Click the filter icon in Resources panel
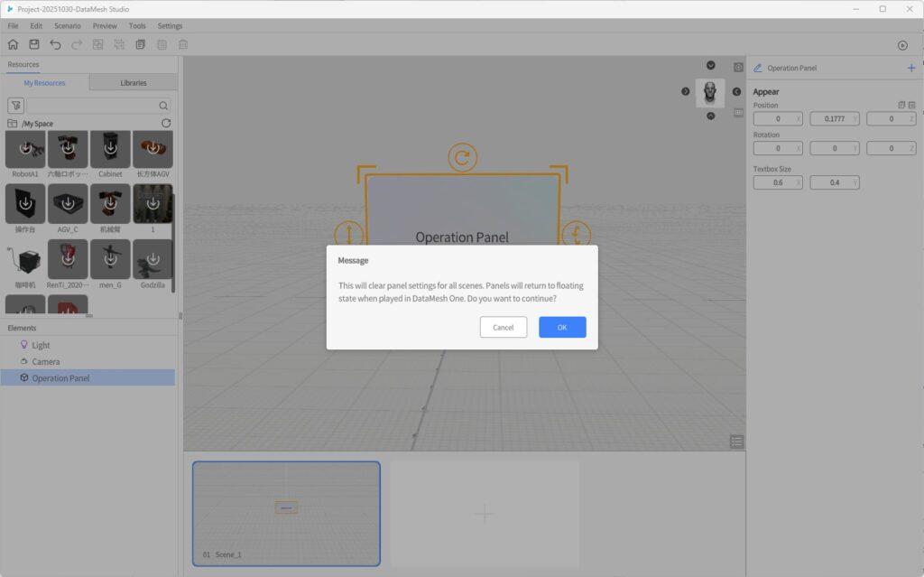924x577 pixels. pyautogui.click(x=15, y=106)
